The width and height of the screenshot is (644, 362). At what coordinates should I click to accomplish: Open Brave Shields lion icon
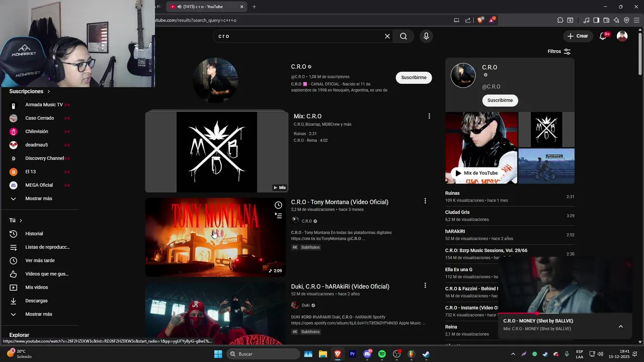(x=480, y=20)
